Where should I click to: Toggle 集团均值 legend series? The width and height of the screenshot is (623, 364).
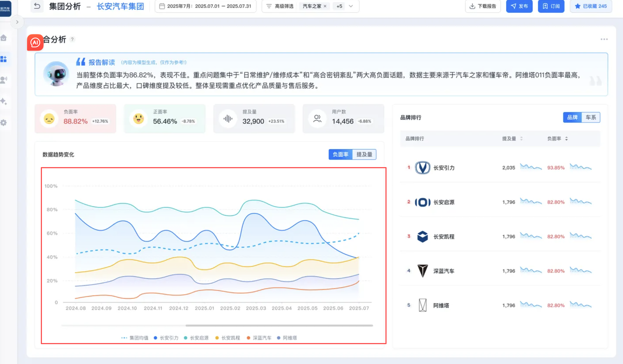(135, 338)
